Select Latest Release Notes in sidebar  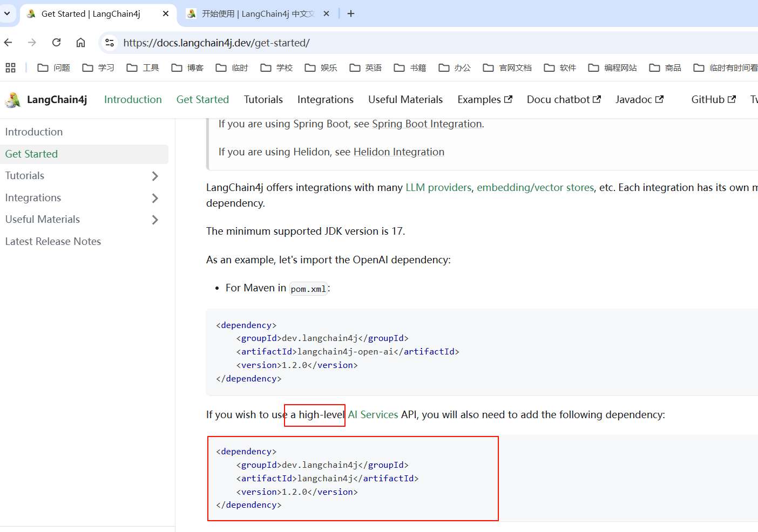53,241
